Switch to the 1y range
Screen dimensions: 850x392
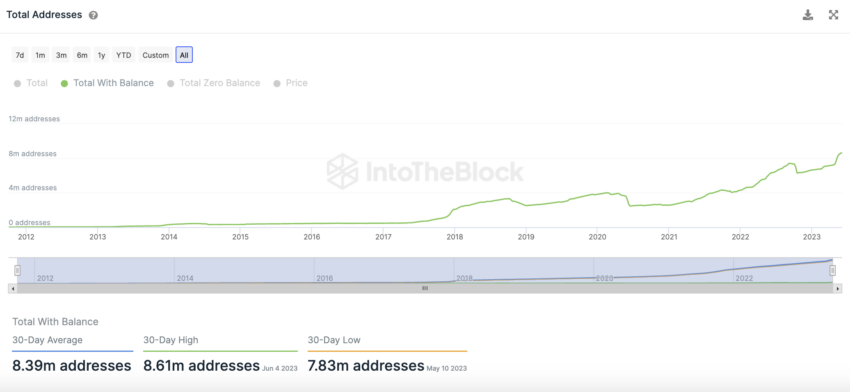(x=101, y=55)
